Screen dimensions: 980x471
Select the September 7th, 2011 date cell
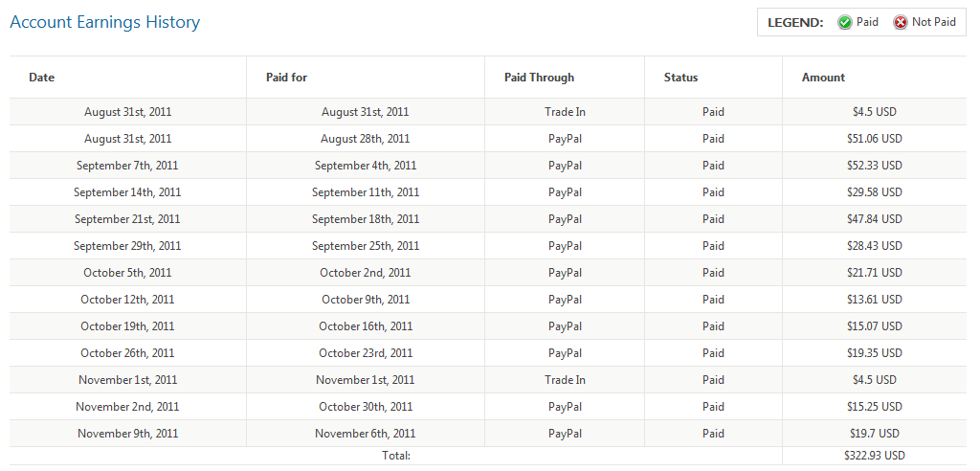[x=127, y=166]
